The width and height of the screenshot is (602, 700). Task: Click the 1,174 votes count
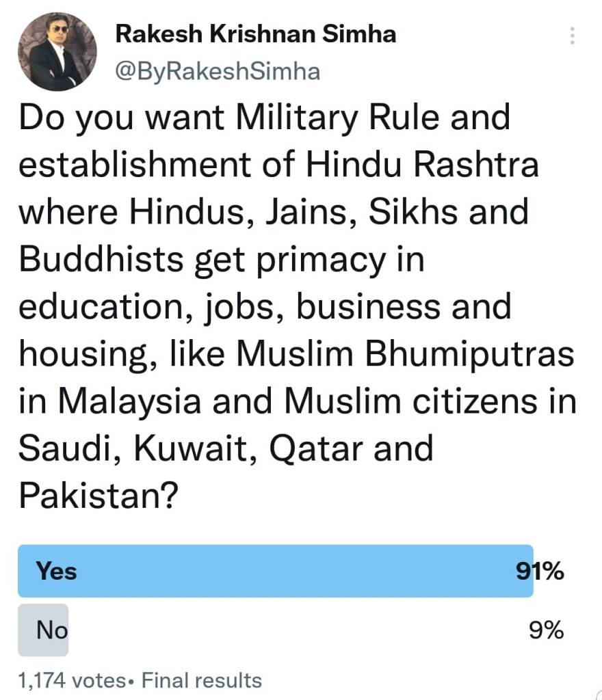(71, 680)
